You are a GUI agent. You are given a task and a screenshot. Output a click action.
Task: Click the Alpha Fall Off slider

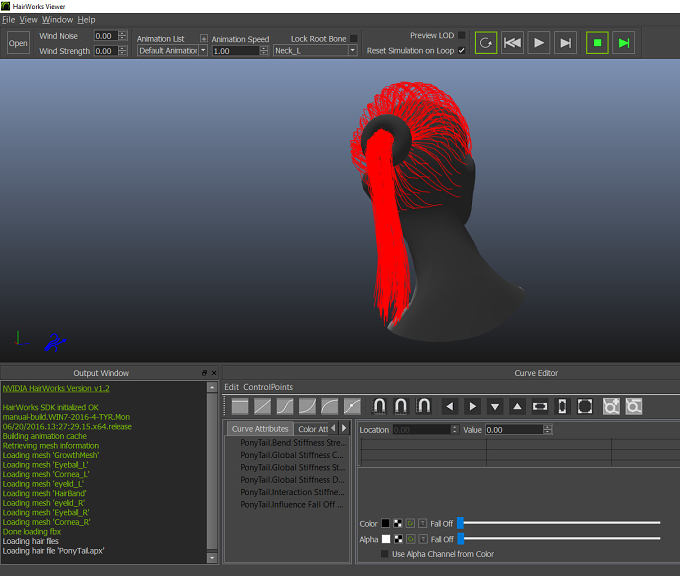pyautogui.click(x=559, y=539)
